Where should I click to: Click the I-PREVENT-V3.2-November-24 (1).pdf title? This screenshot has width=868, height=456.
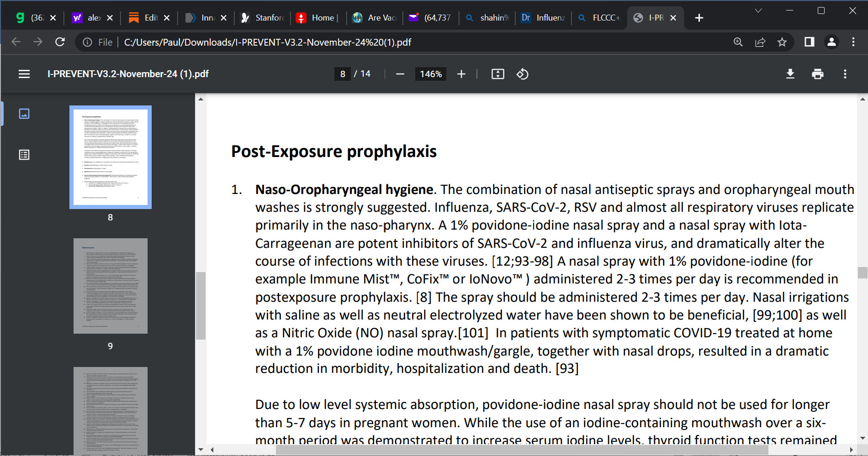128,74
